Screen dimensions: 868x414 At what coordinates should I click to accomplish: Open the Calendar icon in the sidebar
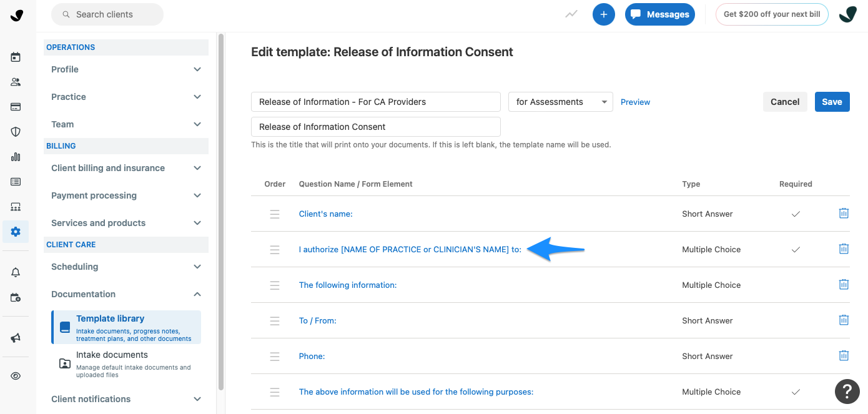point(15,57)
